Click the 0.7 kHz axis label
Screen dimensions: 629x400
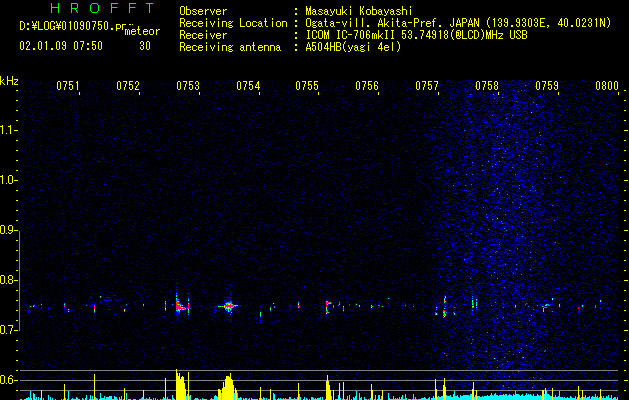(8, 330)
